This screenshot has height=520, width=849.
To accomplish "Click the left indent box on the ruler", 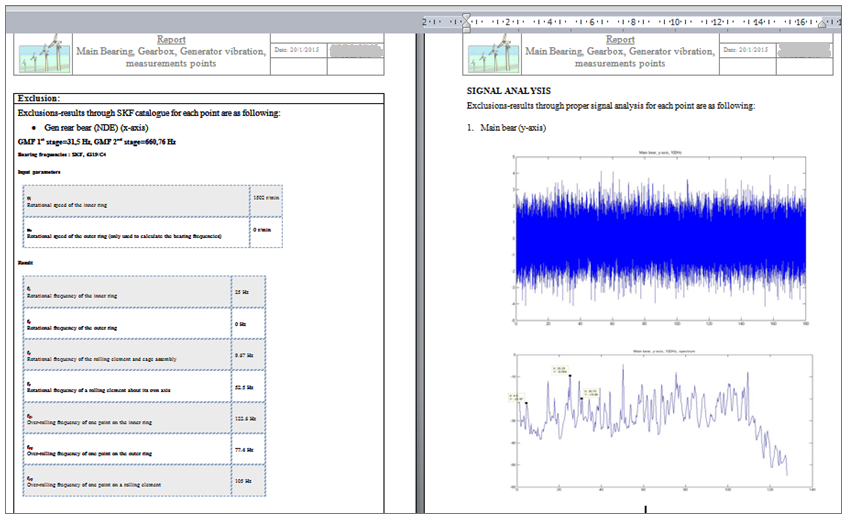I will click(x=466, y=30).
